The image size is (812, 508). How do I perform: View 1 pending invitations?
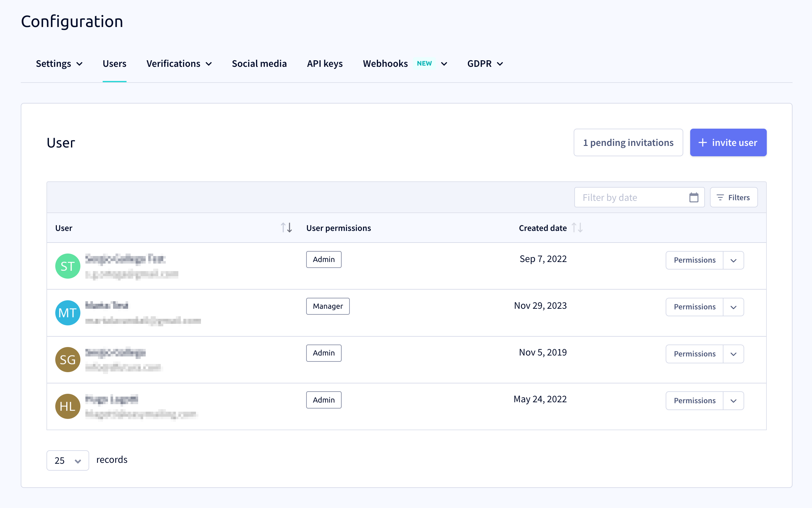click(x=628, y=142)
